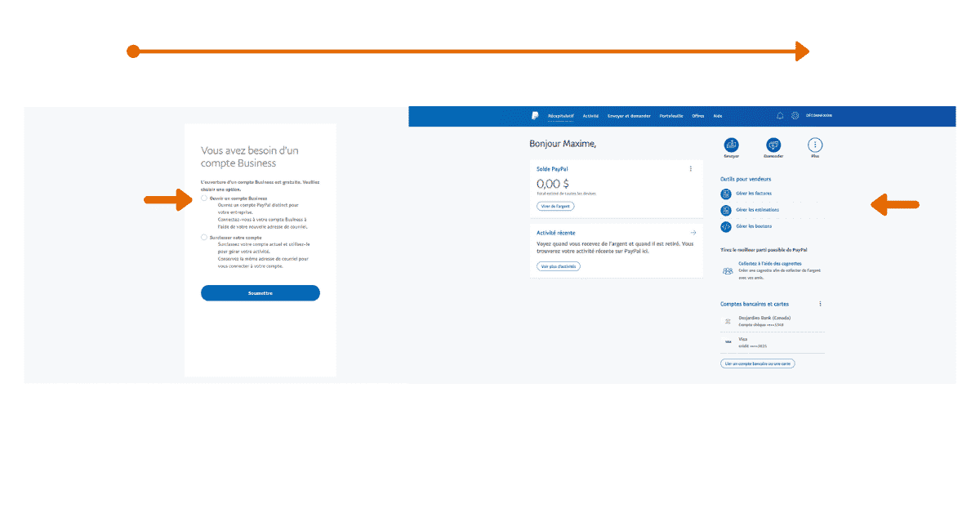This screenshot has height=513, width=980.
Task: Click the Desjardins Bank logo icon
Action: [x=727, y=321]
